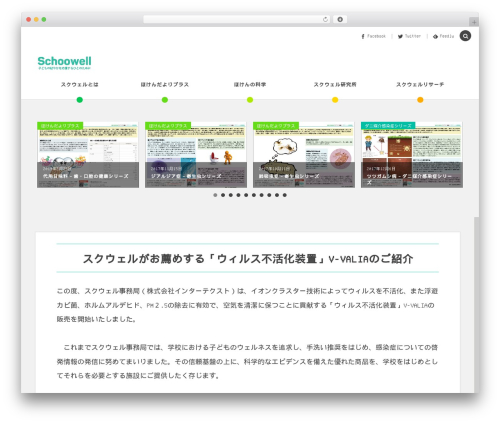Open the ツツガムシ病 carousel card
The height and width of the screenshot is (423, 500).
coord(412,155)
